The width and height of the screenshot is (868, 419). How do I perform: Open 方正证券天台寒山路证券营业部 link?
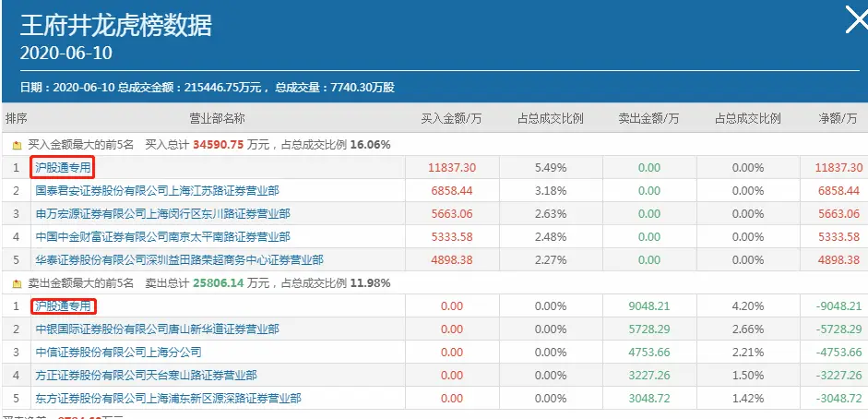pos(146,376)
